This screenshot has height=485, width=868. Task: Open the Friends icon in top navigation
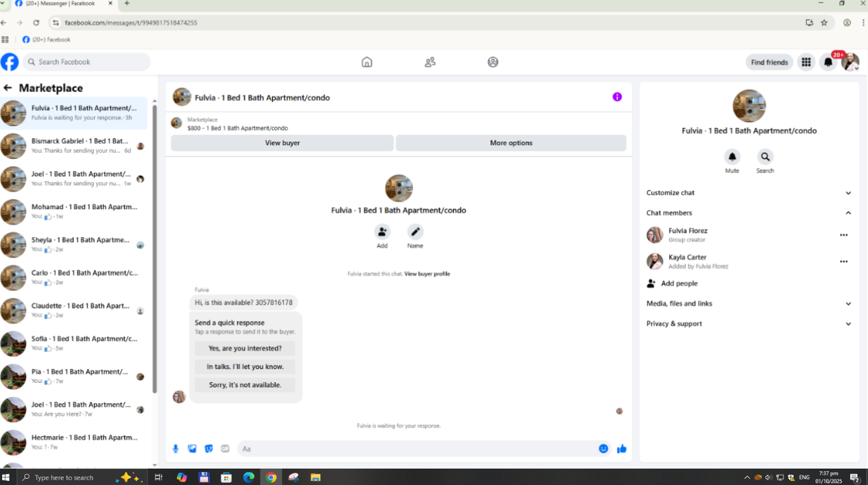[430, 62]
